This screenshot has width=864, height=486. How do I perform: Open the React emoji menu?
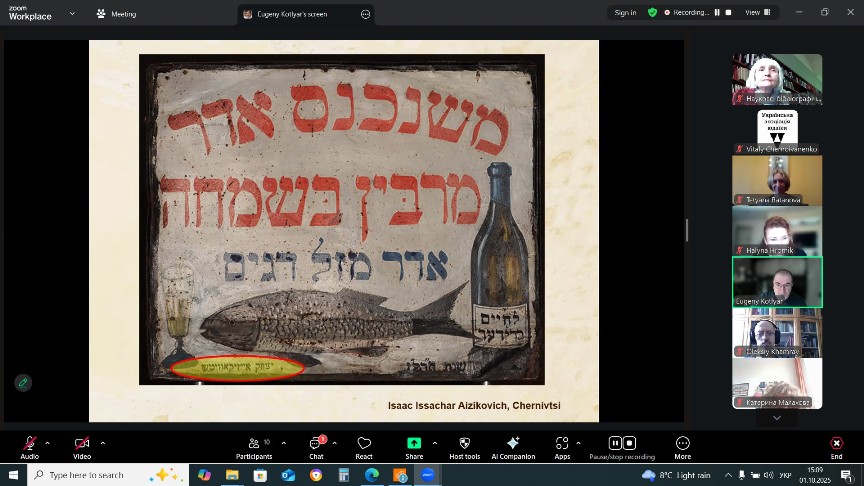click(x=364, y=444)
